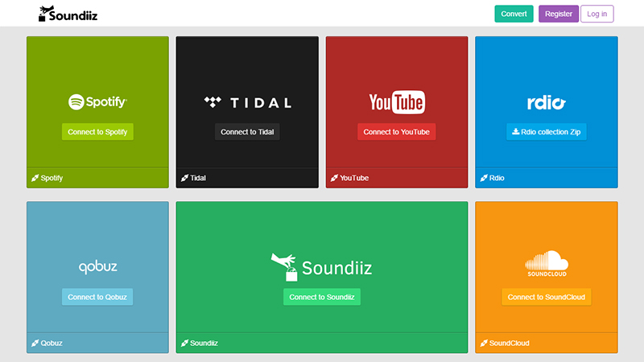Click the plug icon next to YouTube footer label
The width and height of the screenshot is (644, 362).
pos(334,178)
